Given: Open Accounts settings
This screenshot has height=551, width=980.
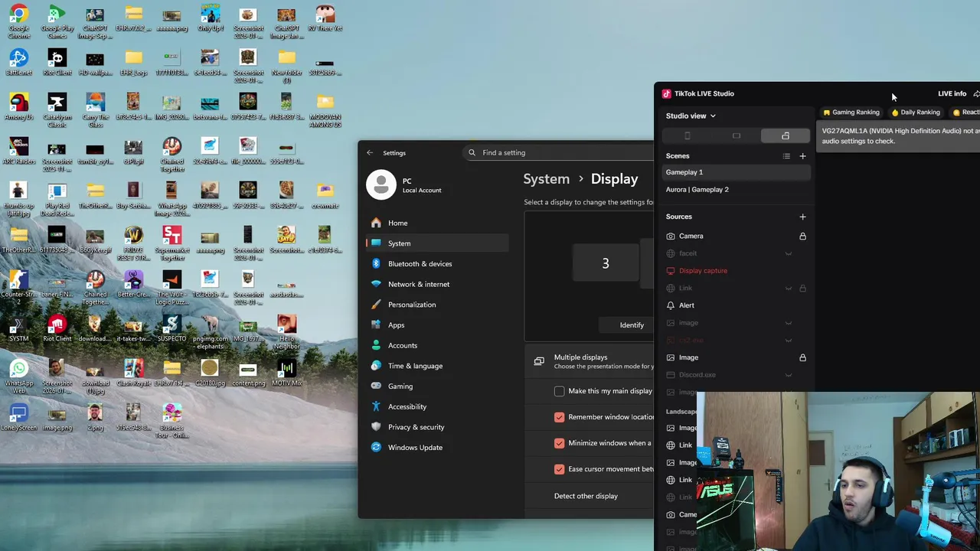Looking at the screenshot, I should tap(437, 345).
